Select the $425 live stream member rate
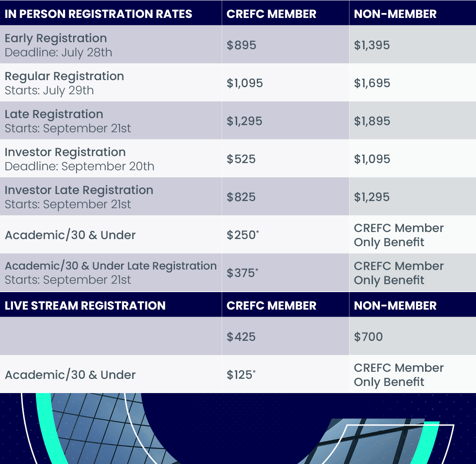The image size is (476, 464). (241, 337)
